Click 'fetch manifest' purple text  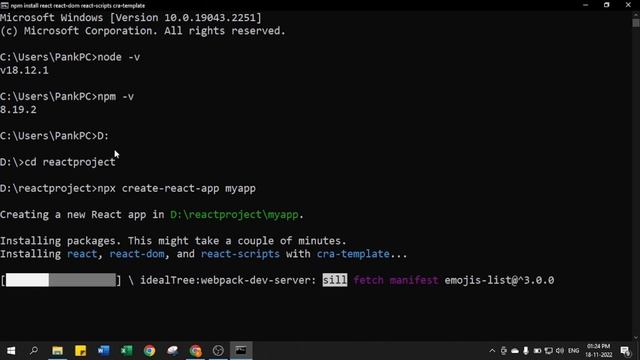pos(396,280)
